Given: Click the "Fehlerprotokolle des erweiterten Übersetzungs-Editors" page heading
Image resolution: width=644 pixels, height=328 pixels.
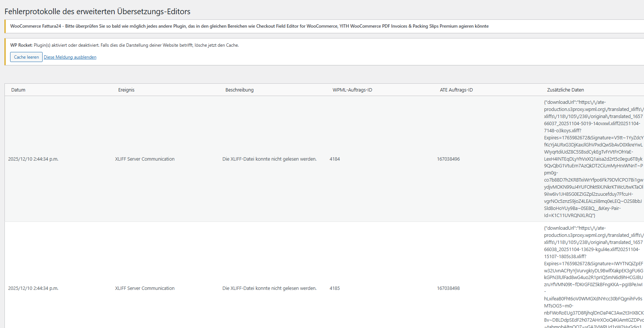Looking at the screenshot, I should [97, 12].
